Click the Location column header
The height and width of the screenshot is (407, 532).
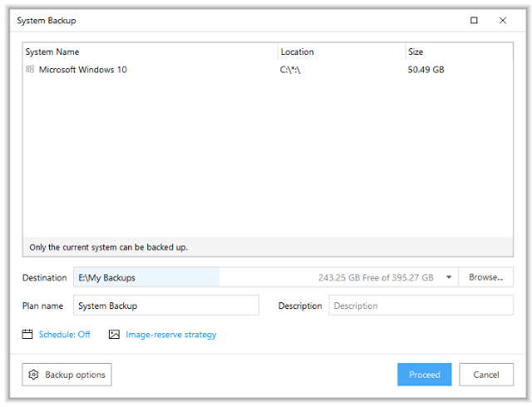[x=342, y=51]
